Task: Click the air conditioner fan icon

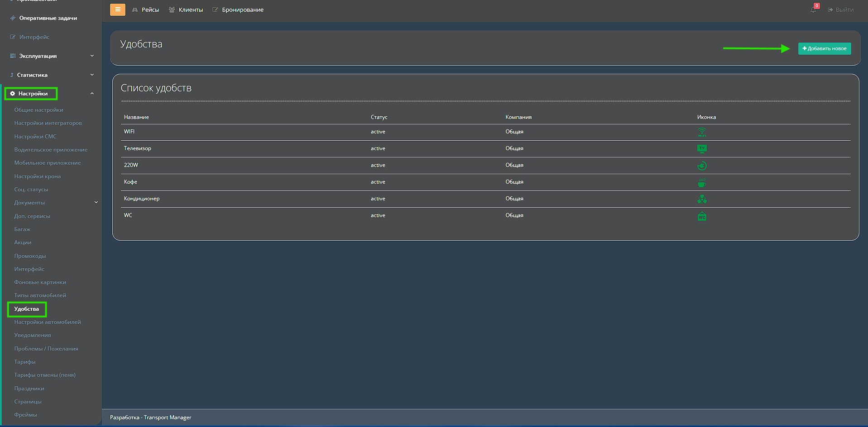Action: click(702, 199)
